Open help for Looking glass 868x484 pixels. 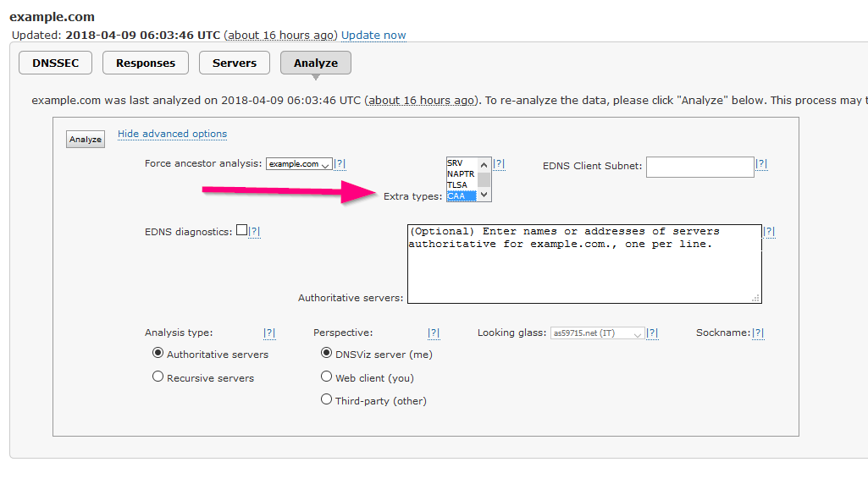[x=652, y=333]
